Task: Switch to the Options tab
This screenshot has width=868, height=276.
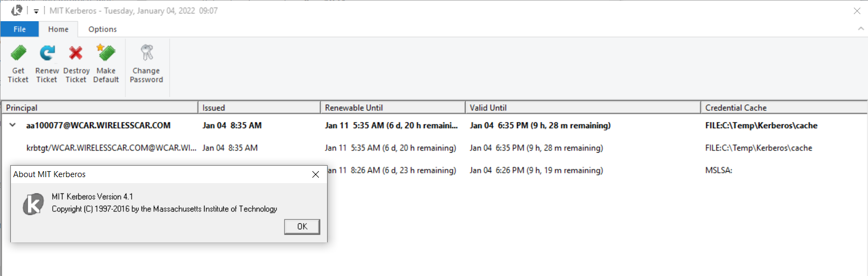Action: 102,29
